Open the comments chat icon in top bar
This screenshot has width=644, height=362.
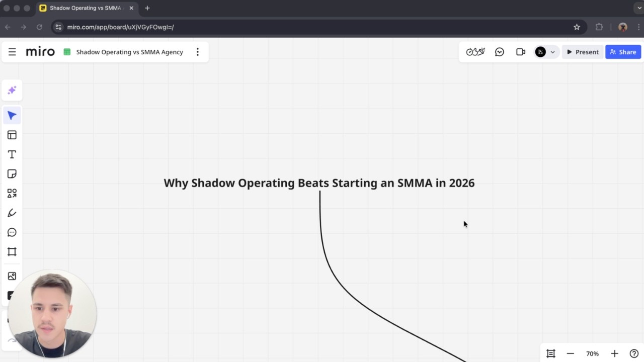point(500,52)
